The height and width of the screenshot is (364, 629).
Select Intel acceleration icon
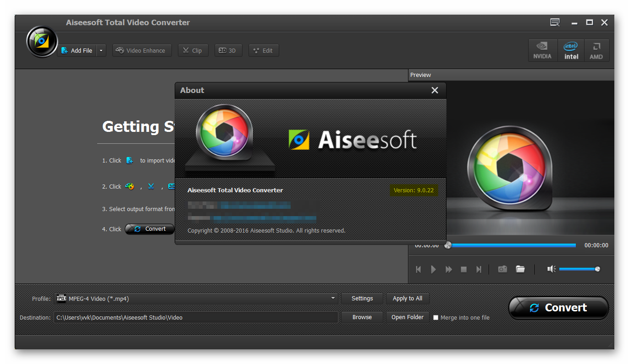click(x=571, y=50)
